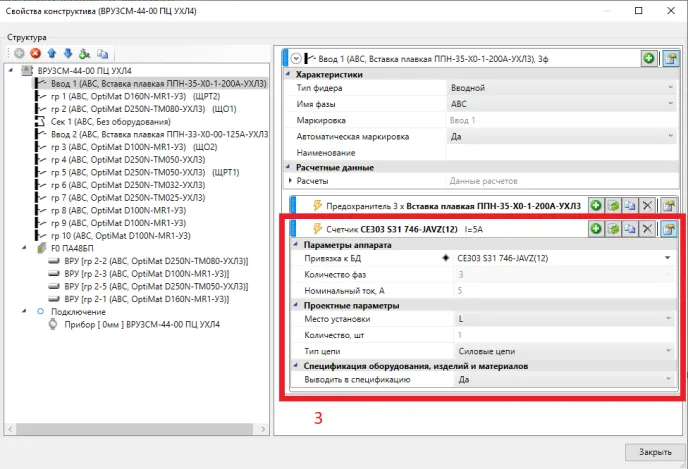Move selected item up with blue up arrow
Screen dimensions: 688x469
click(52, 54)
